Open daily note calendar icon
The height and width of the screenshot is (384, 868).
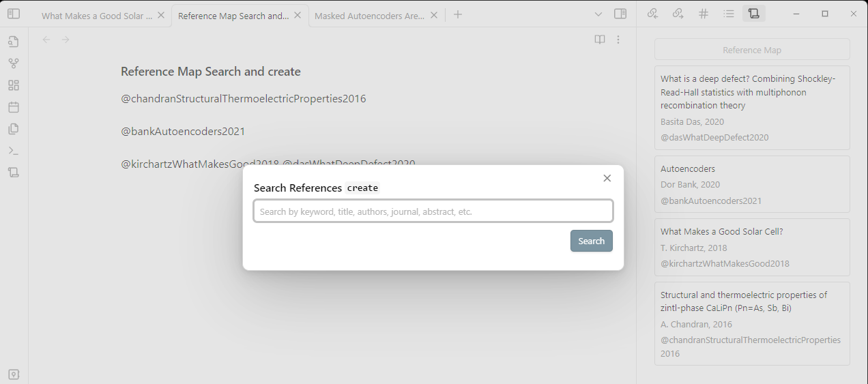click(x=14, y=107)
